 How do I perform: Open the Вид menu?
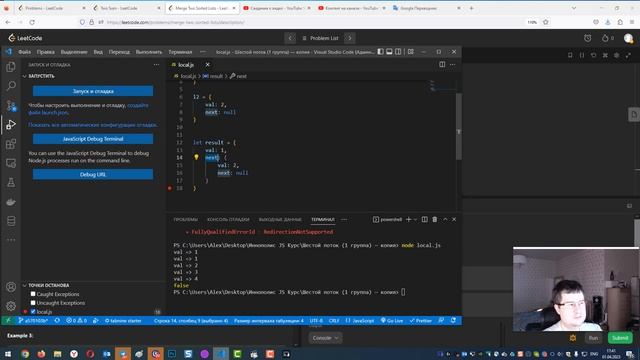tap(98, 52)
